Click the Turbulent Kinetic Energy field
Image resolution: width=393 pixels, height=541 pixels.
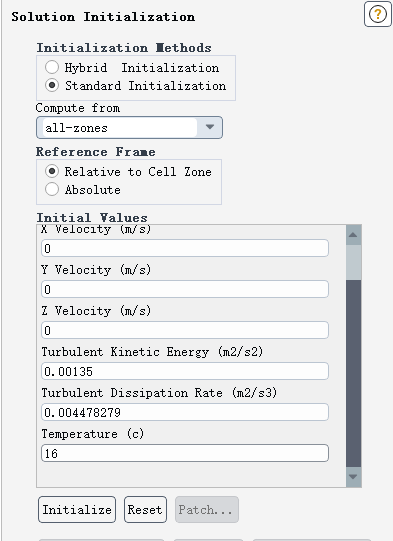(185, 371)
